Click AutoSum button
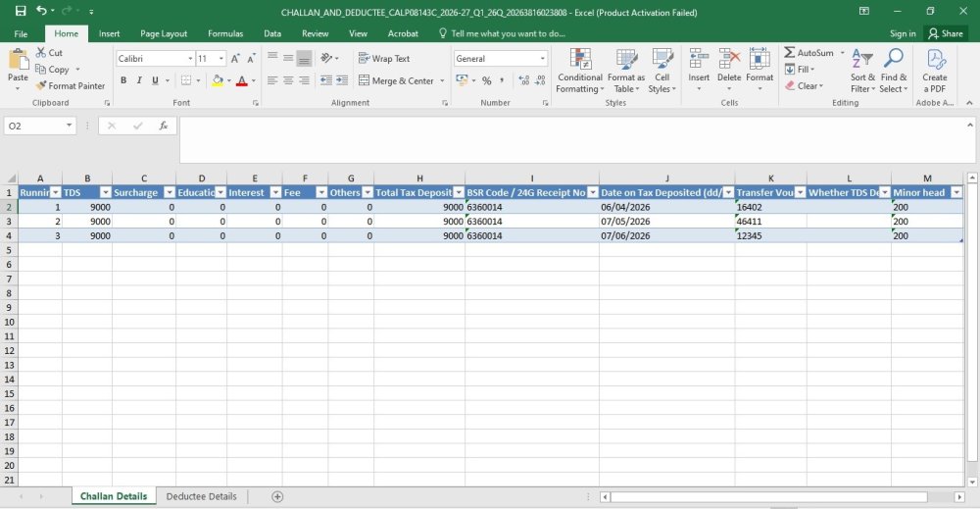The height and width of the screenshot is (509, 980). tap(809, 53)
